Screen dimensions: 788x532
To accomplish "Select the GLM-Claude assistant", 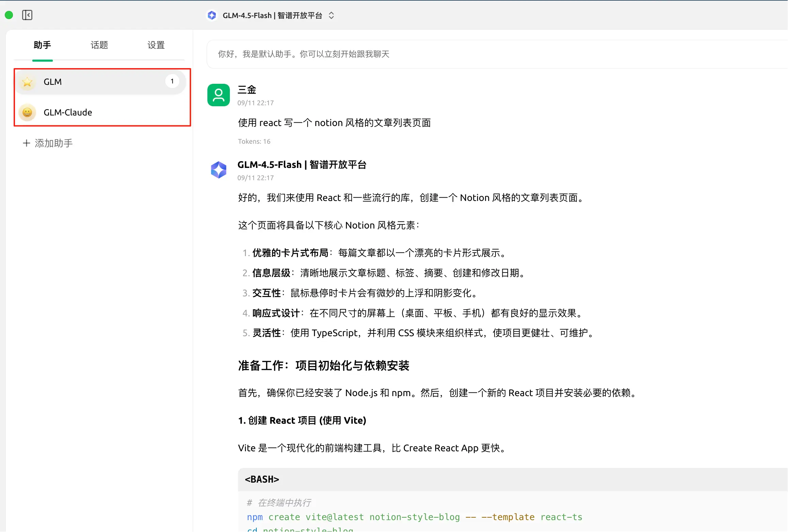I will click(x=101, y=112).
